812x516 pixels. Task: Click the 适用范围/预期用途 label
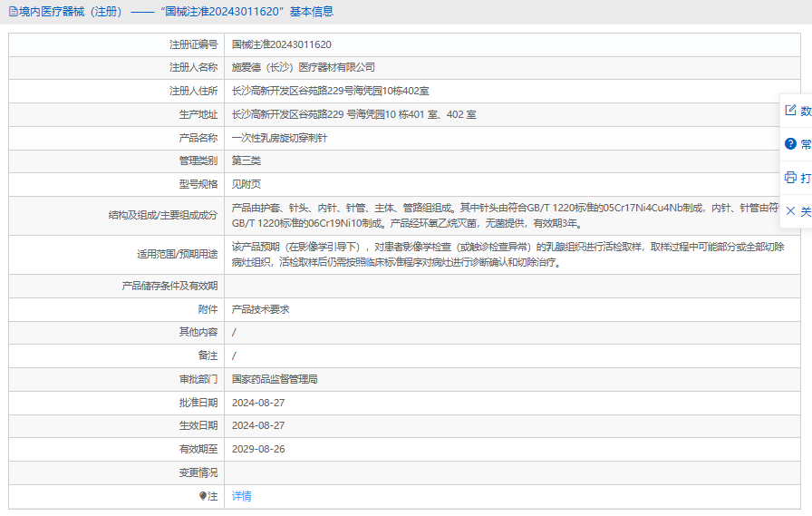pyautogui.click(x=178, y=254)
